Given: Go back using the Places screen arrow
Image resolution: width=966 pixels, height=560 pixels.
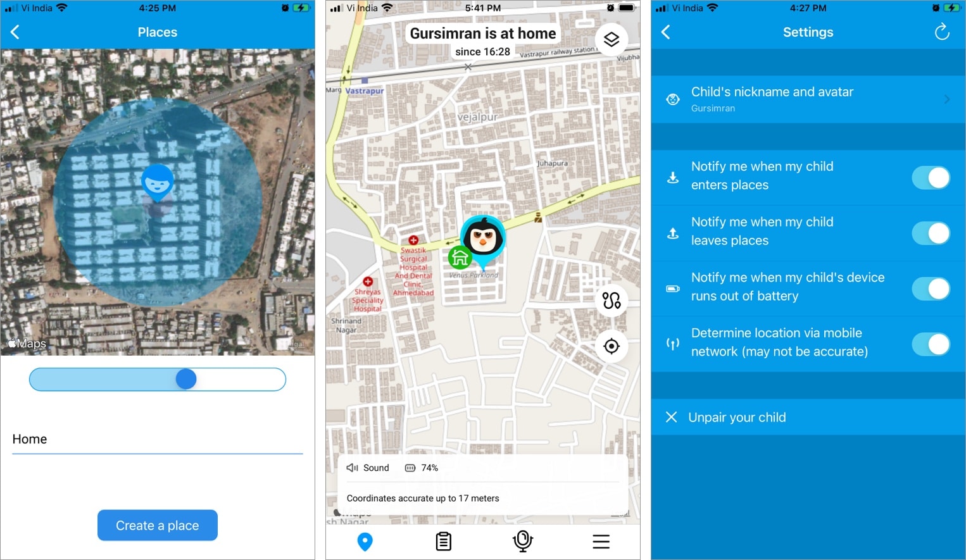Looking at the screenshot, I should pos(15,32).
